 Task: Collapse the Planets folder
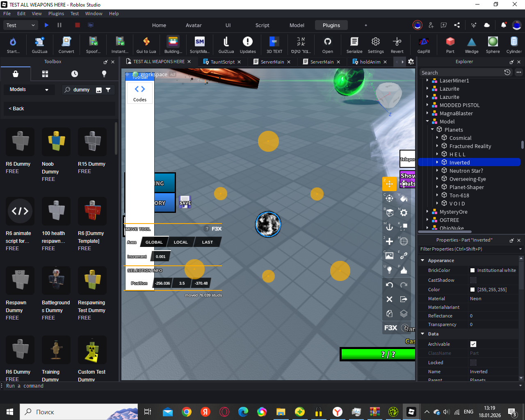pyautogui.click(x=432, y=130)
